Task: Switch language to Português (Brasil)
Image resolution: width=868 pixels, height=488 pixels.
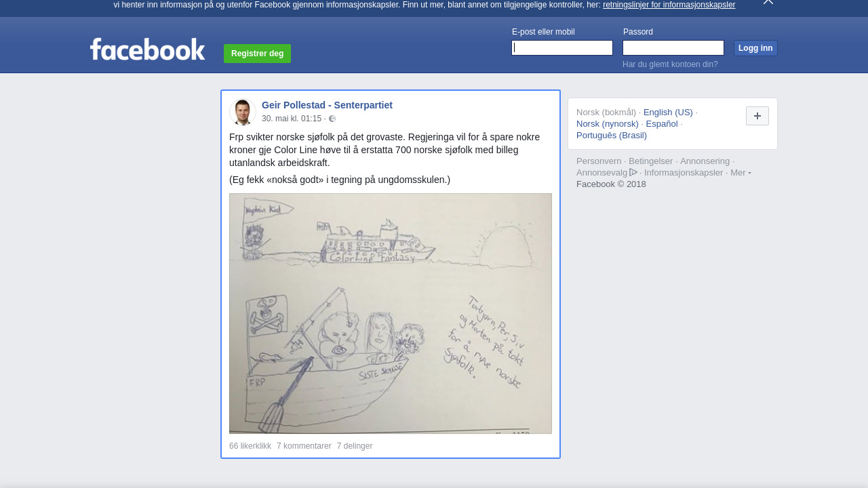Action: tap(612, 136)
